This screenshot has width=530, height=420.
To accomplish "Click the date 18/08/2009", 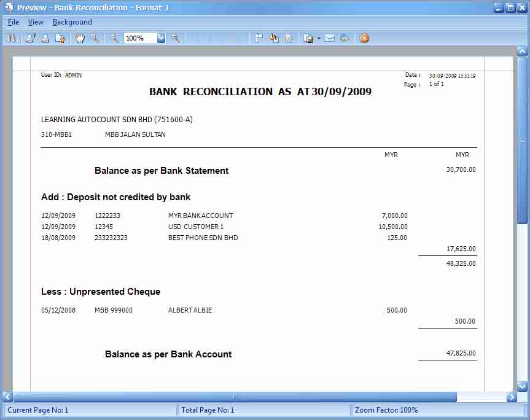I will [58, 238].
